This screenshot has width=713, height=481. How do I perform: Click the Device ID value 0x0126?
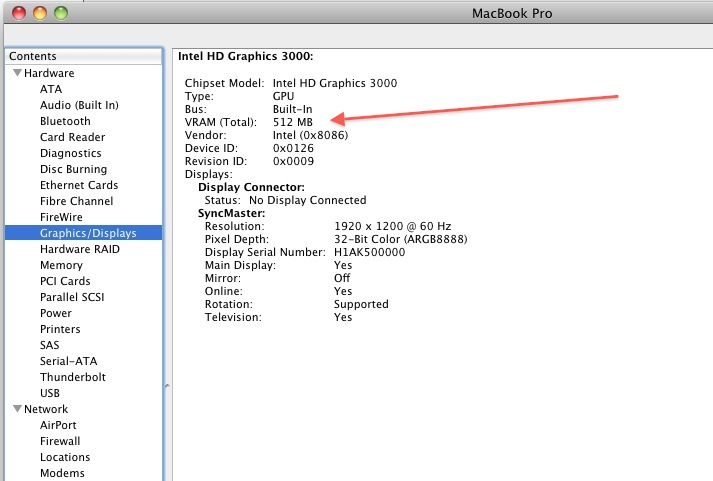[x=293, y=148]
